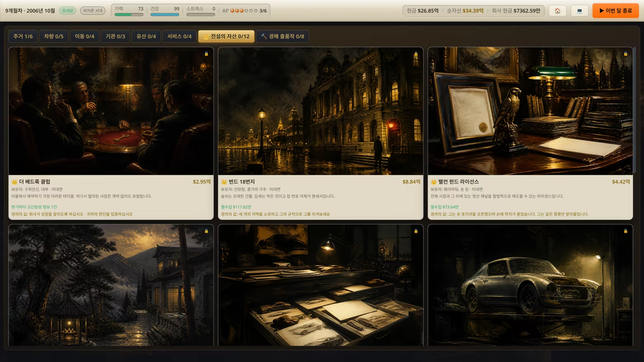This screenshot has height=362, width=644.
Task: Open the 번드 18번지 night building image
Action: [x=321, y=111]
